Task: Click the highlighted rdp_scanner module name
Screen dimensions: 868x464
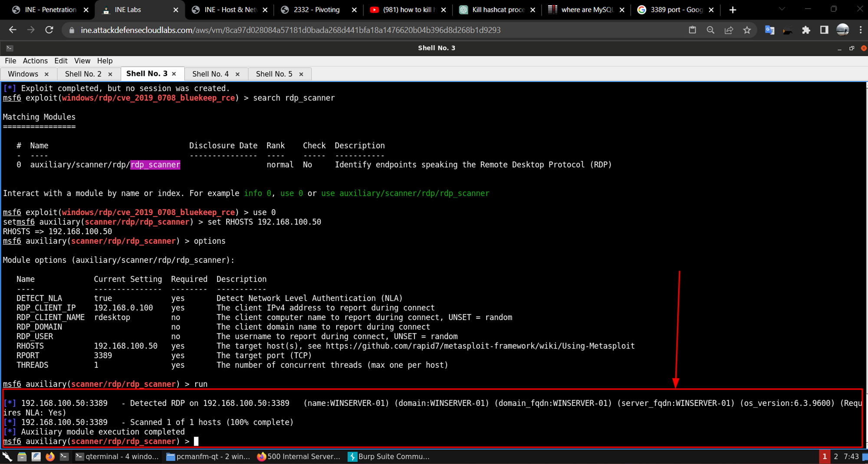Action: click(155, 165)
